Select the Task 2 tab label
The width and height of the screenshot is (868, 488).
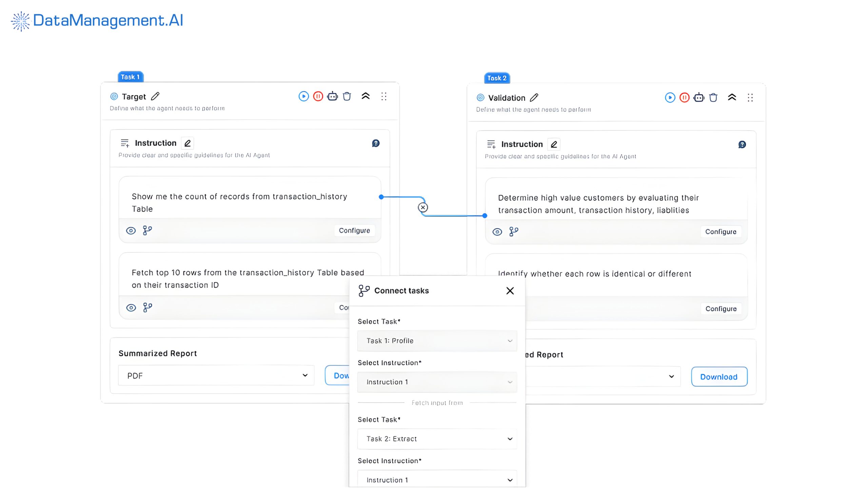tap(497, 78)
